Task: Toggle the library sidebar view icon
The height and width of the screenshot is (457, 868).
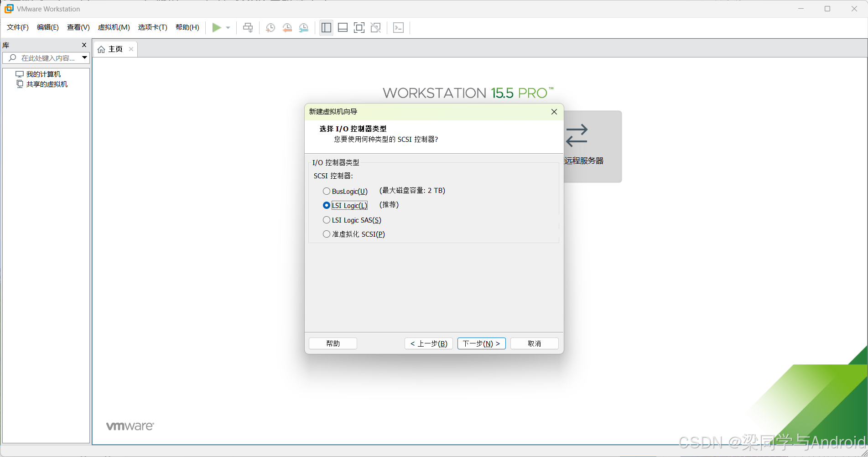Action: (326, 28)
